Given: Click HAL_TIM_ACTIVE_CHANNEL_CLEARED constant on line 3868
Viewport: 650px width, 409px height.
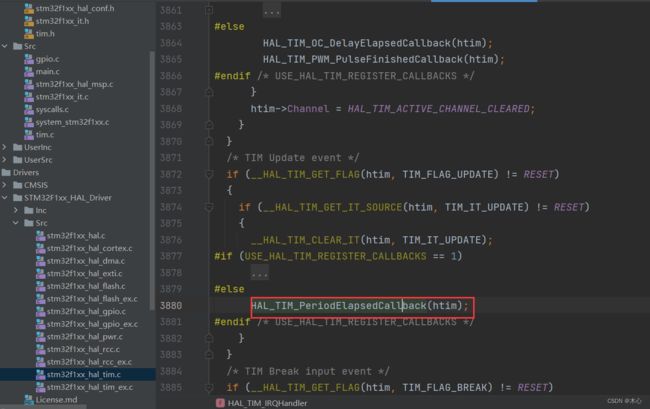Looking at the screenshot, I should tap(439, 109).
